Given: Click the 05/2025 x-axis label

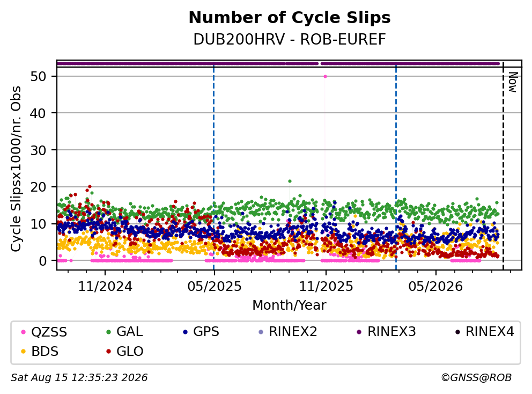Looking at the screenshot, I should coord(215,287).
